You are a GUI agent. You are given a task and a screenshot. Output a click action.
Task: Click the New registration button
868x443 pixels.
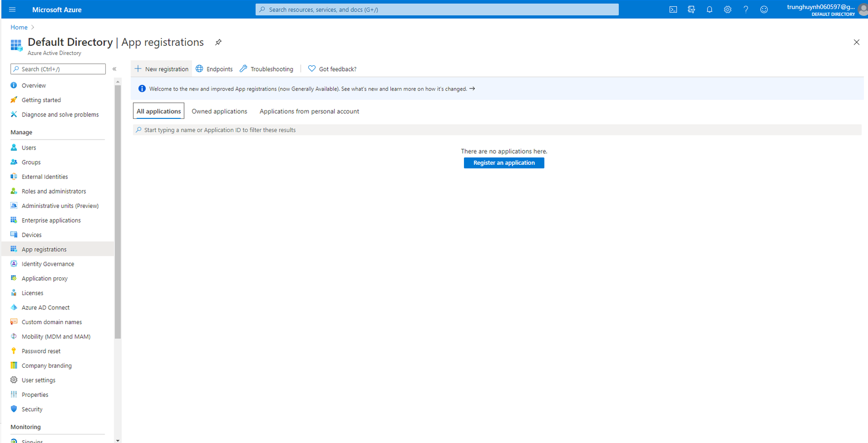[x=162, y=69]
